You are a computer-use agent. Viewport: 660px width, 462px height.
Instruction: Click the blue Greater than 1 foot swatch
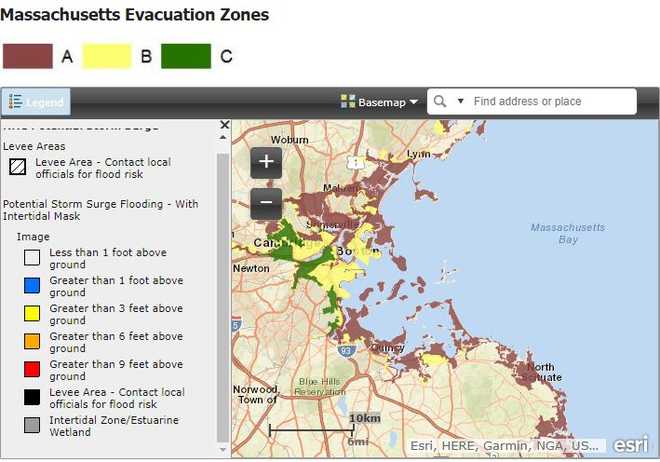tap(32, 286)
